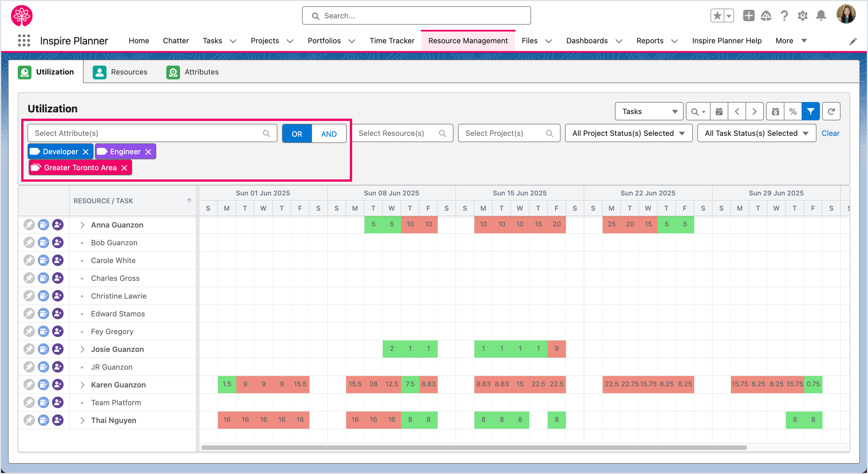Expand Josie Guanzon's task list

click(x=82, y=349)
